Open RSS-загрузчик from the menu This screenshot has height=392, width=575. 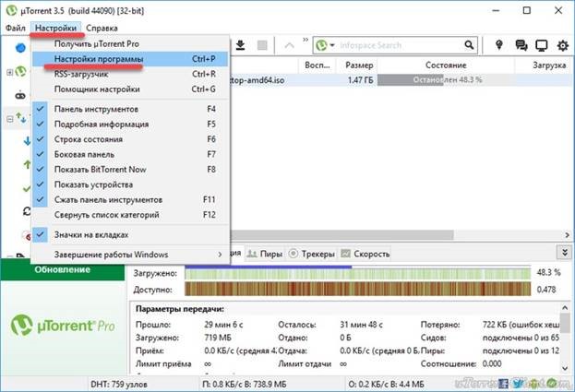coord(130,74)
